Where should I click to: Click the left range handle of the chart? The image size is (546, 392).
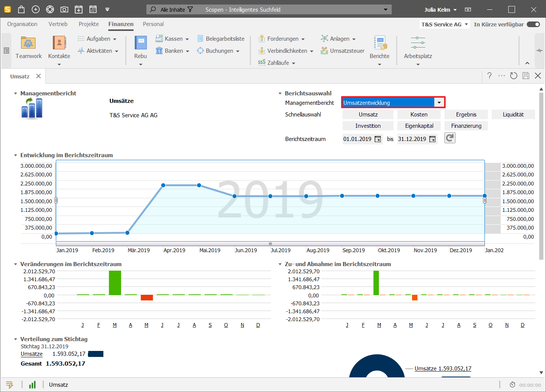(56, 201)
